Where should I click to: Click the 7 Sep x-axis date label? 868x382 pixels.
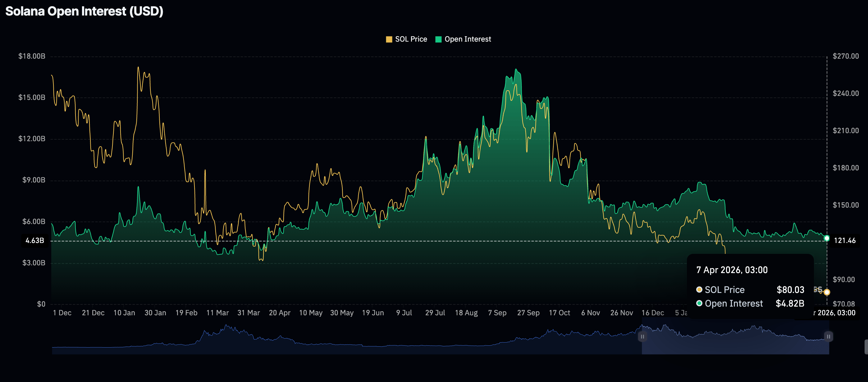497,313
